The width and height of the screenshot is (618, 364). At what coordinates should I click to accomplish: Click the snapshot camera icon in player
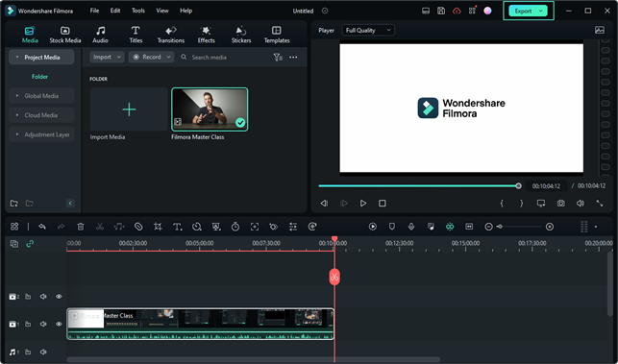click(561, 204)
